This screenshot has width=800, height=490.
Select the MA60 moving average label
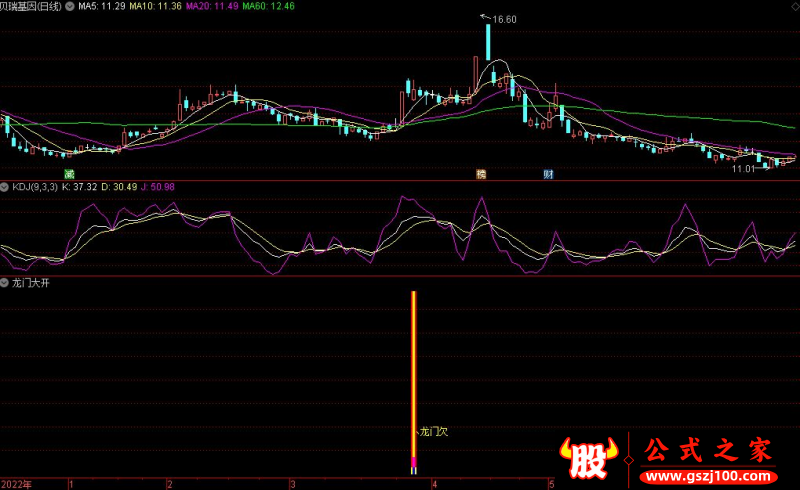271,6
